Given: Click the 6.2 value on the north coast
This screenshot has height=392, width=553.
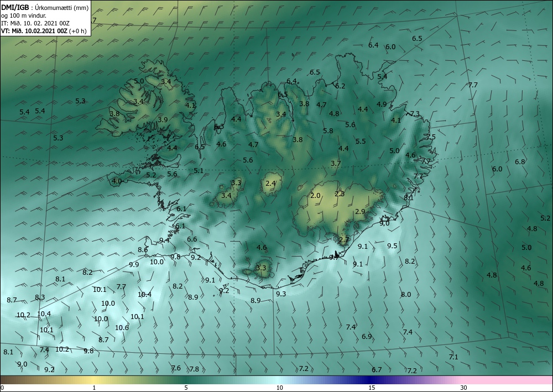Looking at the screenshot, I should tap(340, 86).
